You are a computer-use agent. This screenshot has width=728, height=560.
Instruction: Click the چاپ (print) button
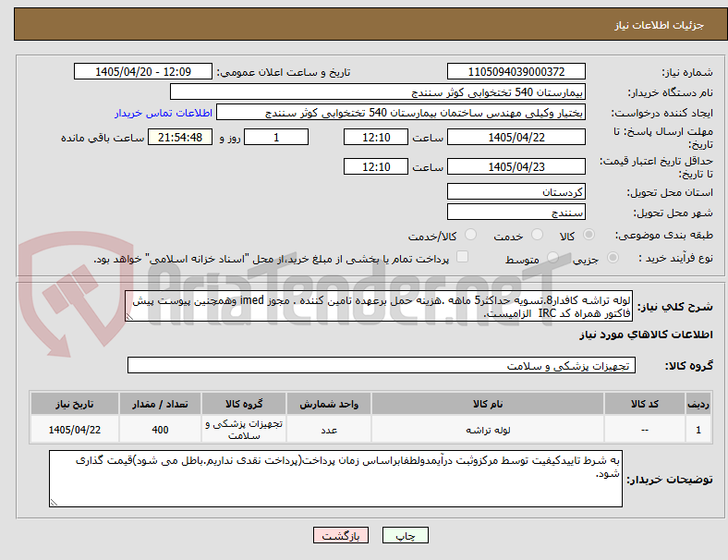(405, 535)
